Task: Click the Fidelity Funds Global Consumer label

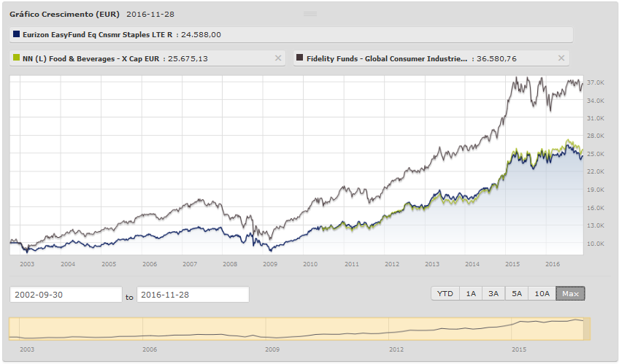Action: pyautogui.click(x=387, y=58)
